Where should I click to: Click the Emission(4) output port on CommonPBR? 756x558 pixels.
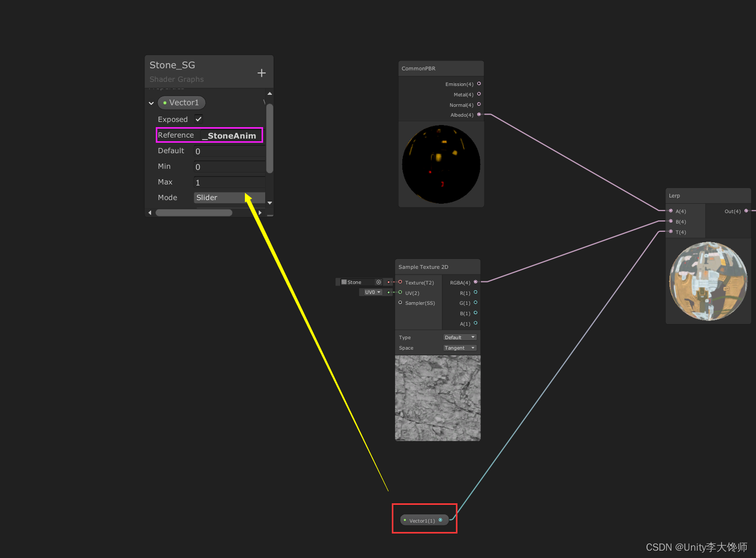click(x=479, y=83)
